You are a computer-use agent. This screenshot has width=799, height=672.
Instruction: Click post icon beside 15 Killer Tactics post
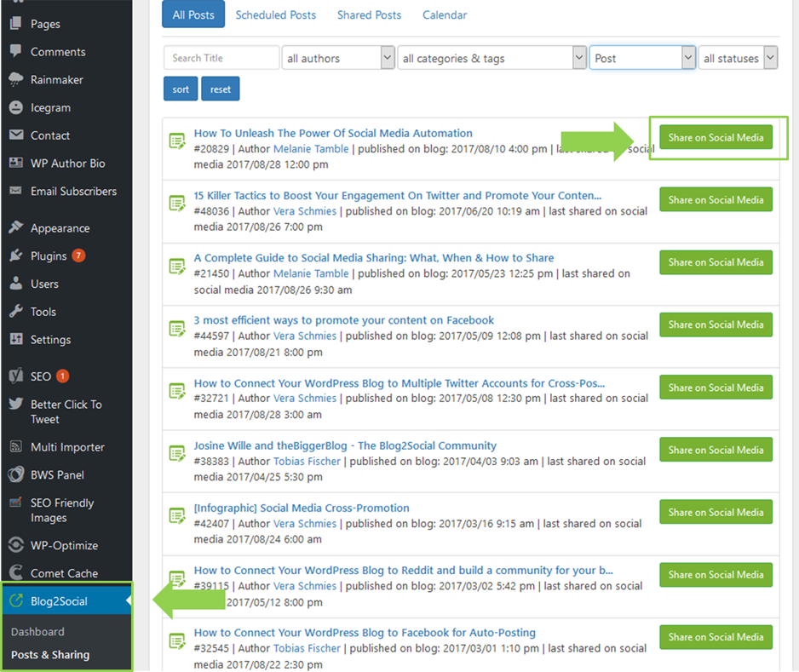(x=177, y=204)
